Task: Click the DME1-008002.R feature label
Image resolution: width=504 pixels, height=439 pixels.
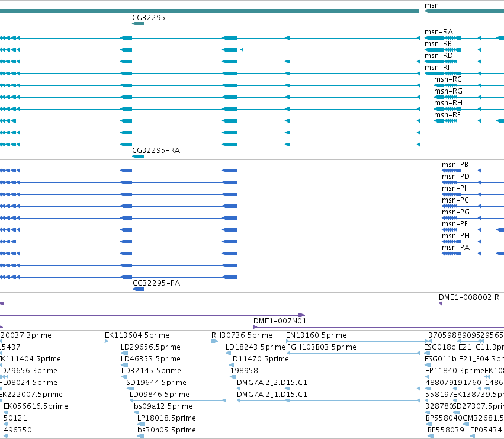Action: tap(469, 297)
